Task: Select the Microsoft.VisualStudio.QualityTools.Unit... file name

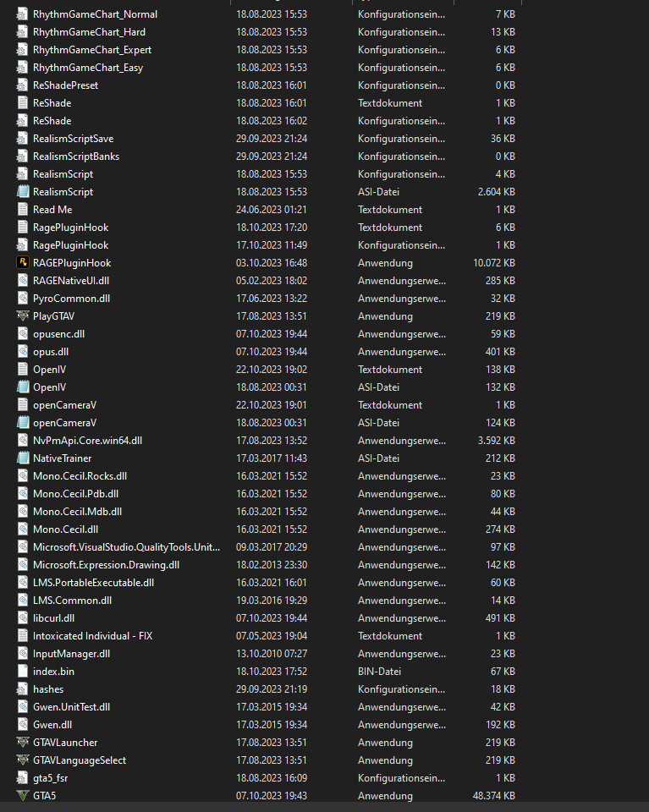Action: tap(126, 547)
